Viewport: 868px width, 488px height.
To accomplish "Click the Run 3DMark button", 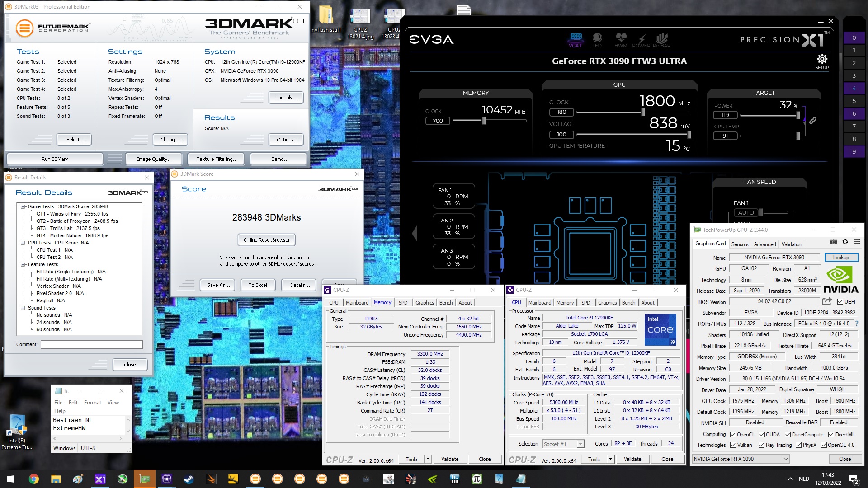I will [55, 159].
